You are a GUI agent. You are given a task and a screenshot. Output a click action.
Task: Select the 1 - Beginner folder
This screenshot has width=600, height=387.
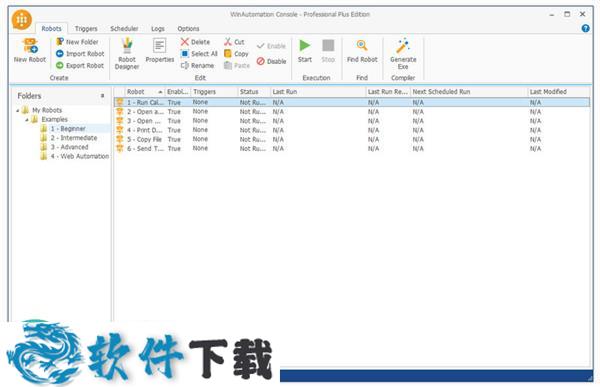[x=68, y=129]
